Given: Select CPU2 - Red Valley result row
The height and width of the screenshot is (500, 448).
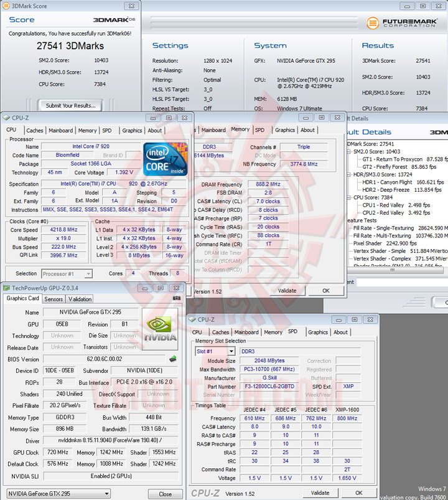Looking at the screenshot, I should 396,213.
